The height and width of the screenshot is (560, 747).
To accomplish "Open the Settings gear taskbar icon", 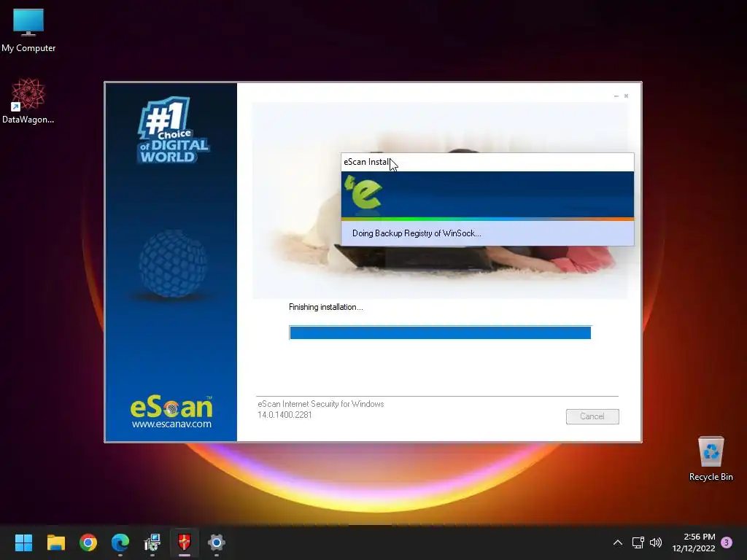I will [216, 542].
